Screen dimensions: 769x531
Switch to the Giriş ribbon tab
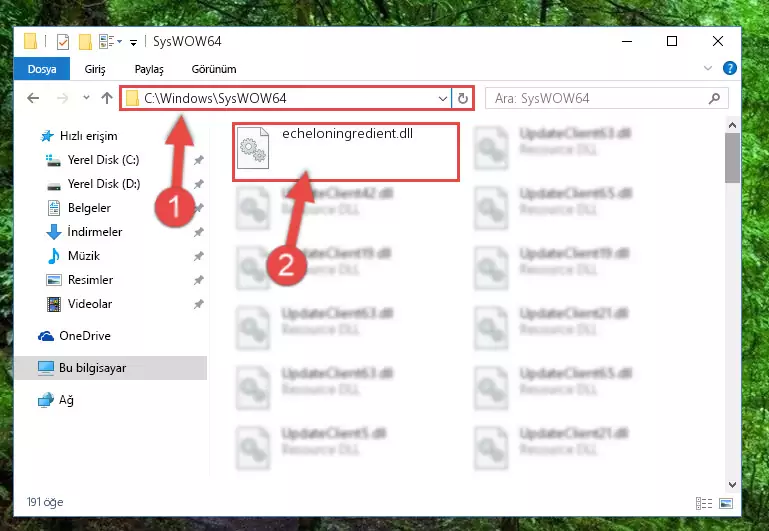pos(95,69)
